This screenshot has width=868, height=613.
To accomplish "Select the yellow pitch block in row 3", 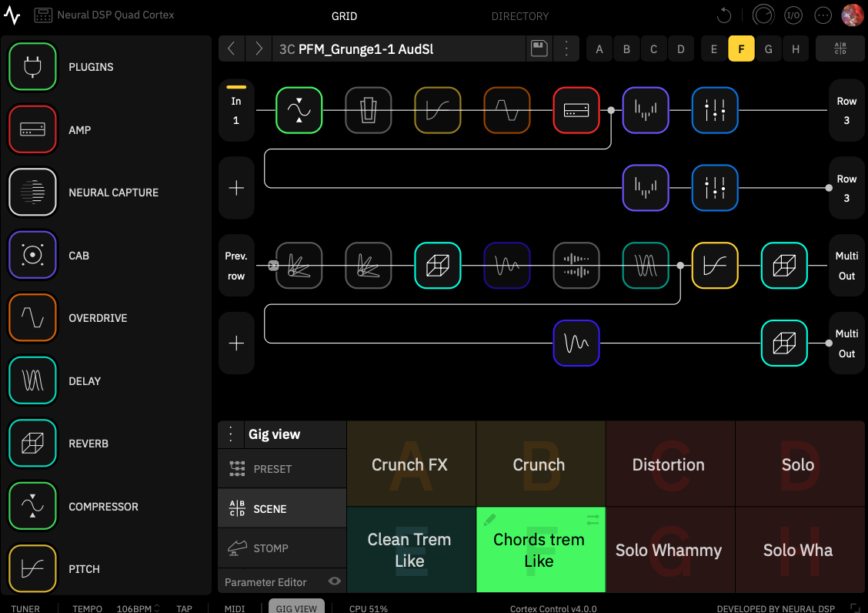I will pyautogui.click(x=715, y=266).
